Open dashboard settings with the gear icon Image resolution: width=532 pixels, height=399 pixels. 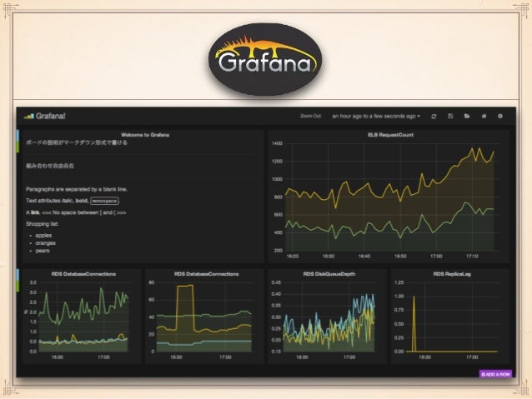pos(500,117)
